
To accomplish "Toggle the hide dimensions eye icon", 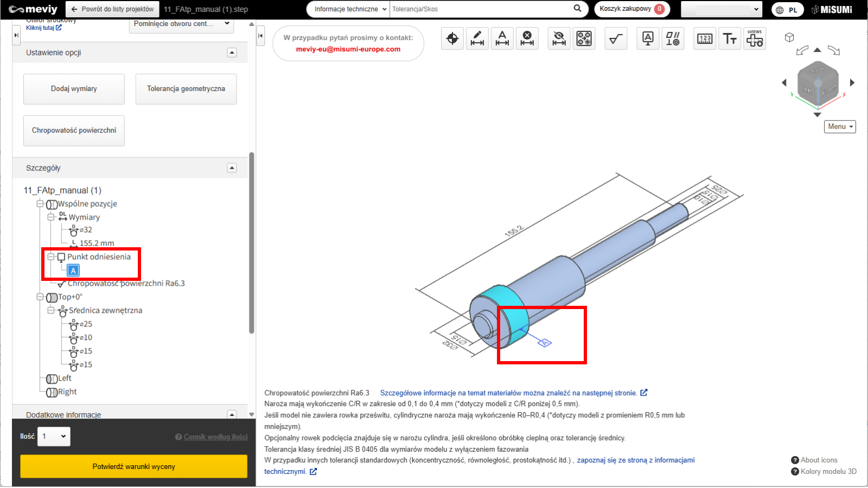I will [559, 38].
